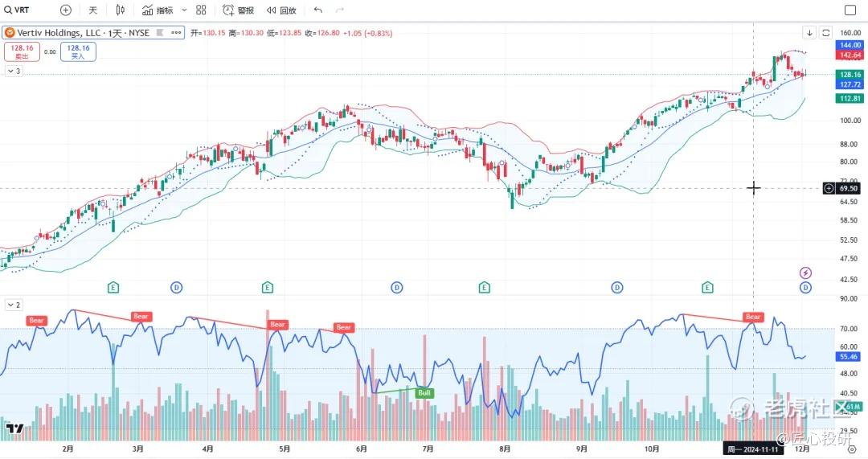Open the Vertiv Holdings legend more options

pos(175,32)
